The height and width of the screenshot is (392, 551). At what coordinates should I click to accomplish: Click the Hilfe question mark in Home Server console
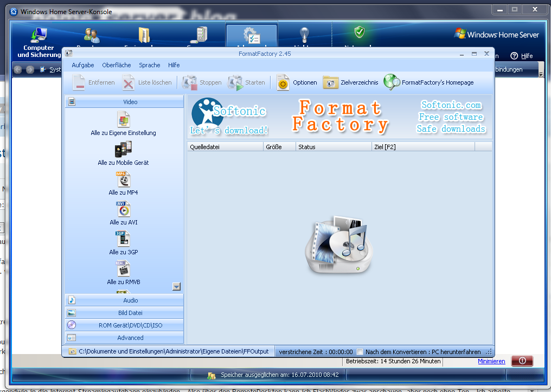(514, 56)
